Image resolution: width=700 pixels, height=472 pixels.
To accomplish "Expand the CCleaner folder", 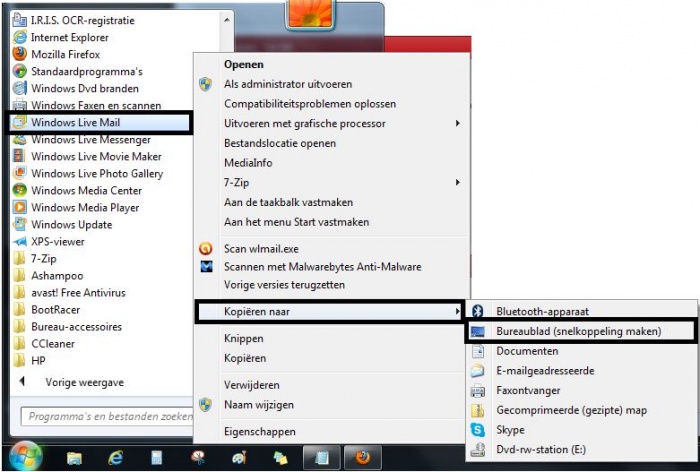I will [44, 343].
